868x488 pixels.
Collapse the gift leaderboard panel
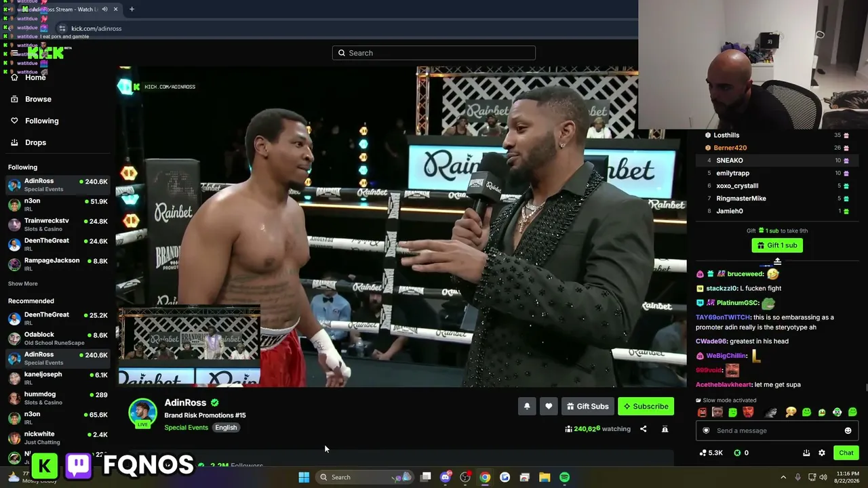point(777,262)
